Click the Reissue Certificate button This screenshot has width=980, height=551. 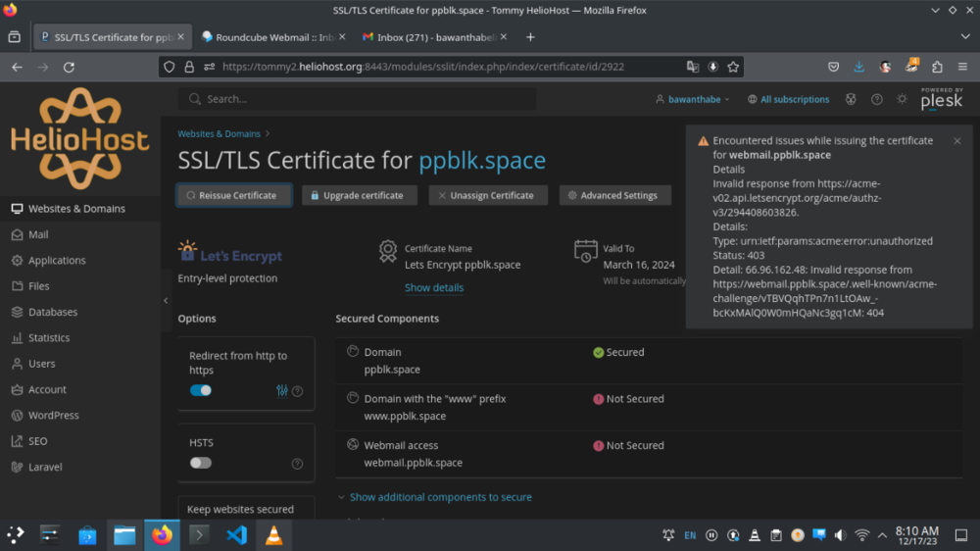[234, 195]
